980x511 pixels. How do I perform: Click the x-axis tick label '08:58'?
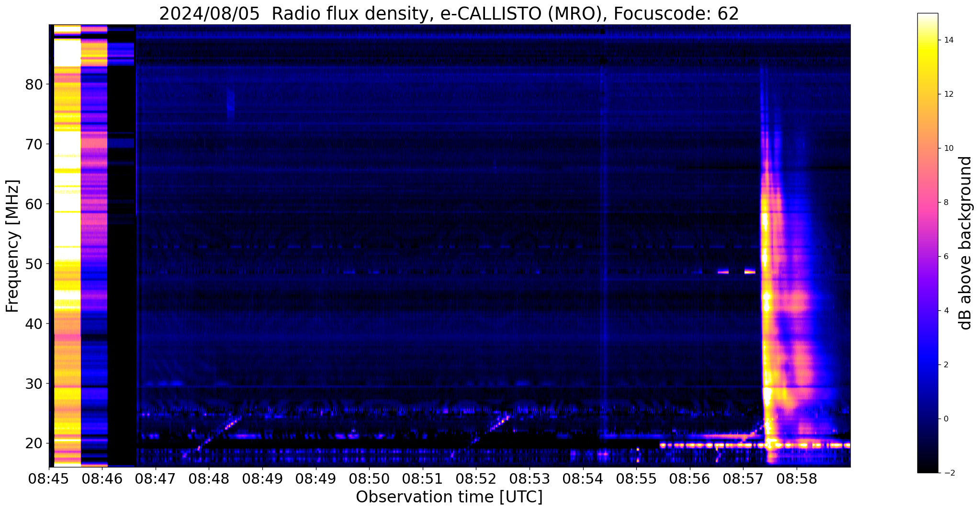pyautogui.click(x=797, y=478)
